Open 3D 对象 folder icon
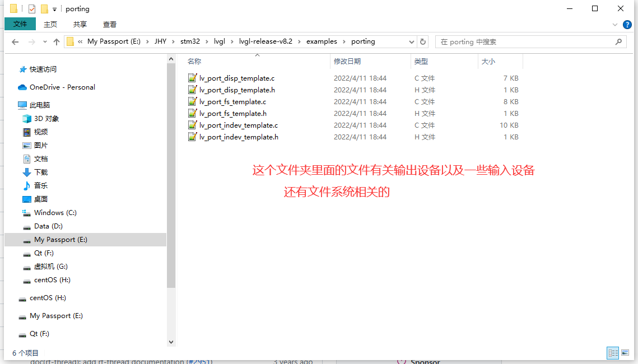Viewport: 638px width, 364px height. click(x=27, y=118)
